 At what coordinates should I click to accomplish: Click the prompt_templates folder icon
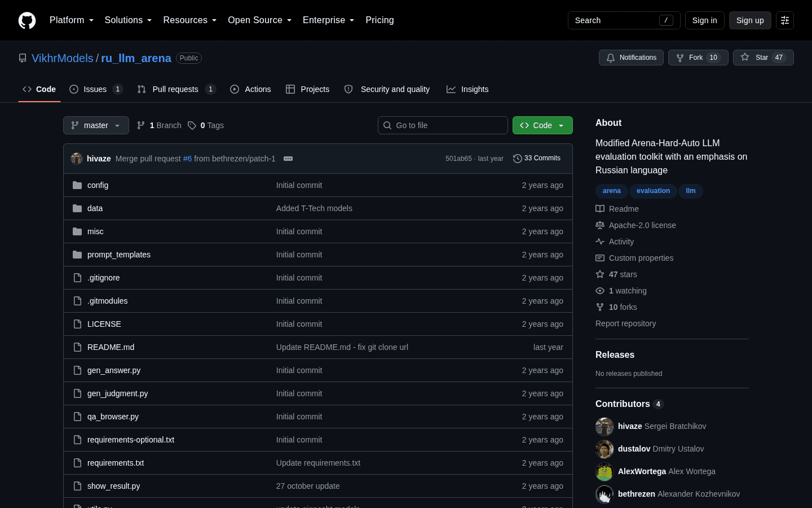click(77, 255)
